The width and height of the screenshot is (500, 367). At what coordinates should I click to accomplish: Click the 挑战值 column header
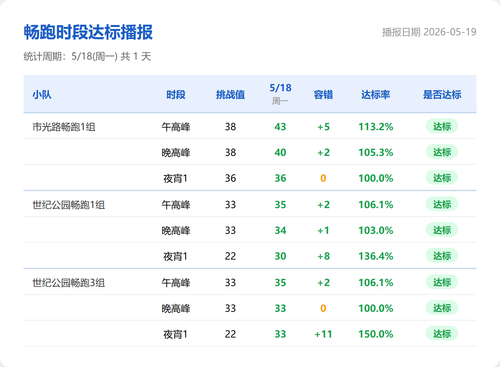(230, 95)
